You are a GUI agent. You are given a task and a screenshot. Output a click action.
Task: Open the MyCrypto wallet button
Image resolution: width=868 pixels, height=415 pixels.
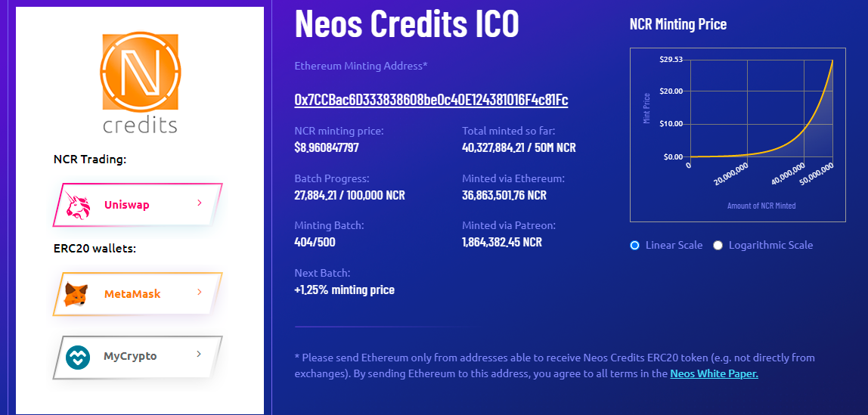pos(138,357)
